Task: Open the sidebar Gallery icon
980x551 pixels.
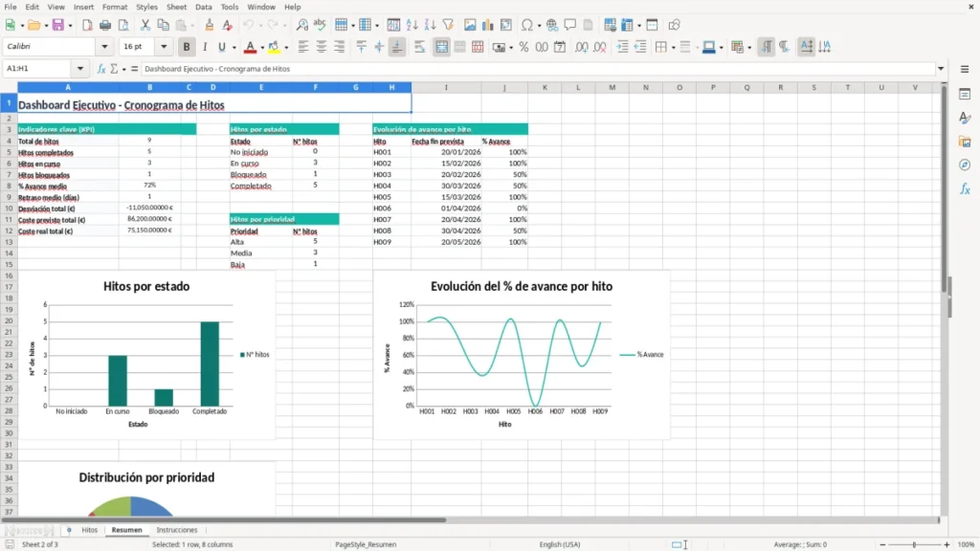Action: click(965, 142)
